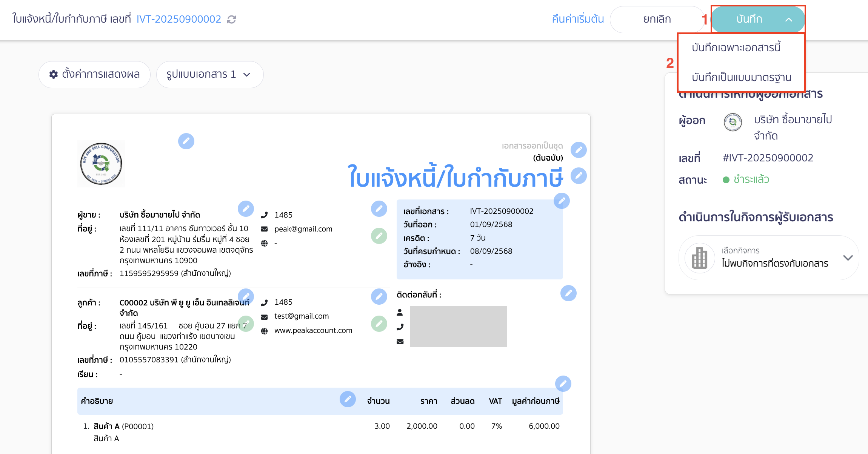The width and height of the screenshot is (868, 454).
Task: Edit ติดต่อกลับที่ using its pencil icon
Action: pos(569,293)
